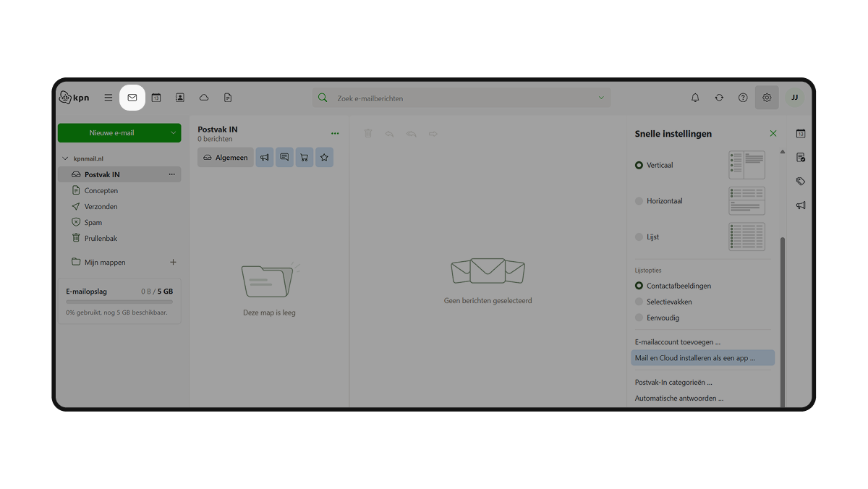Click the E-mailopslag storage progress bar
868x489 pixels.
pos(119,302)
